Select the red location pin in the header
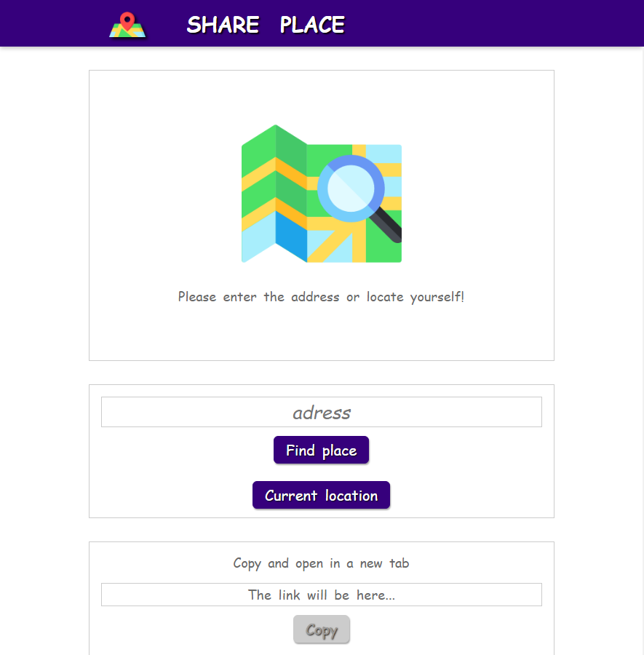Image resolution: width=644 pixels, height=655 pixels. [127, 18]
